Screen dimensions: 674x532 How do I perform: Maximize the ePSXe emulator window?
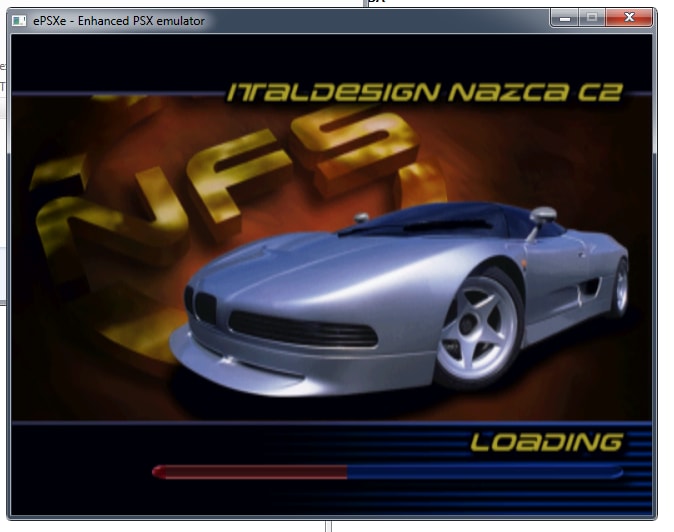click(x=592, y=18)
